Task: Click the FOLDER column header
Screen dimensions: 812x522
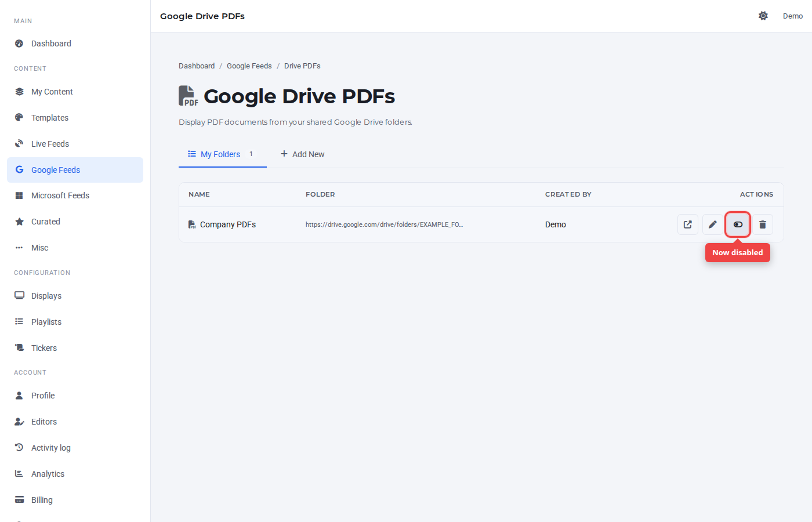Action: pos(320,194)
